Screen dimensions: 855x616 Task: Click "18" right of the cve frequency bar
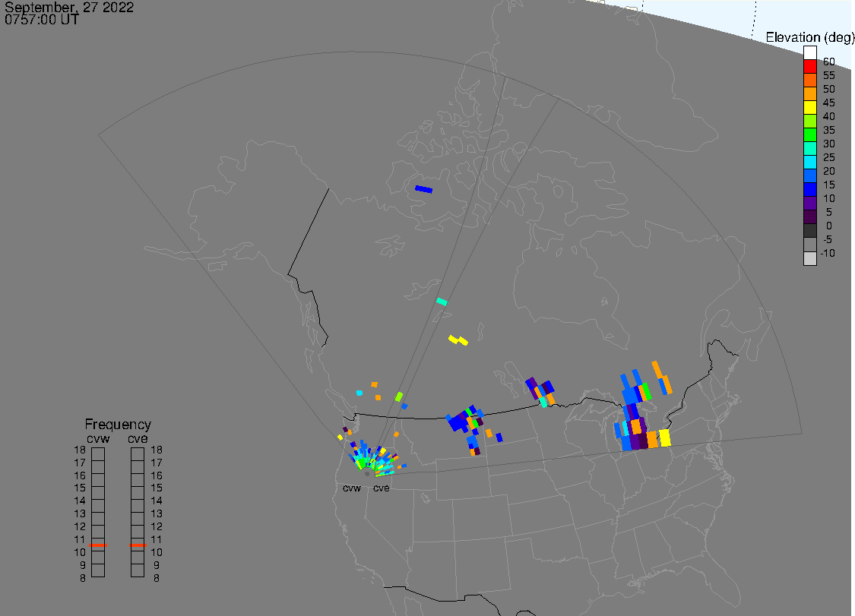[157, 450]
